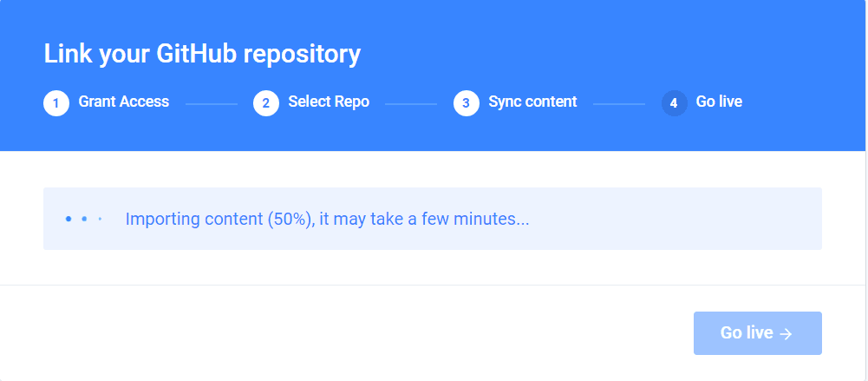Click empty right side of the import status banner

694,219
